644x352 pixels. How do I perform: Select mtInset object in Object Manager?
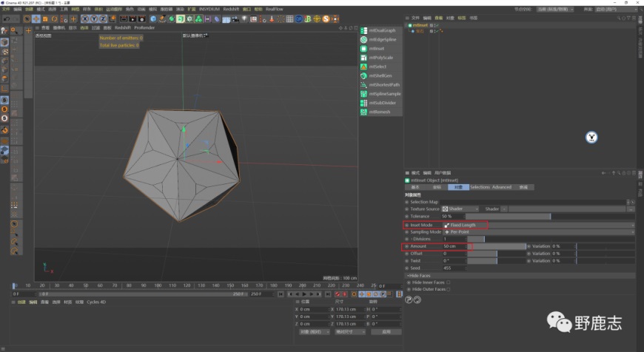tap(420, 25)
